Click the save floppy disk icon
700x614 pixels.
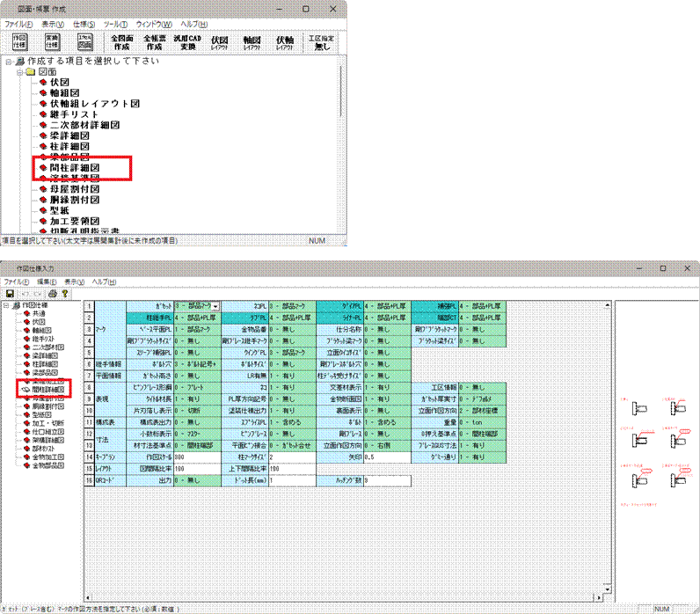[x=10, y=293]
